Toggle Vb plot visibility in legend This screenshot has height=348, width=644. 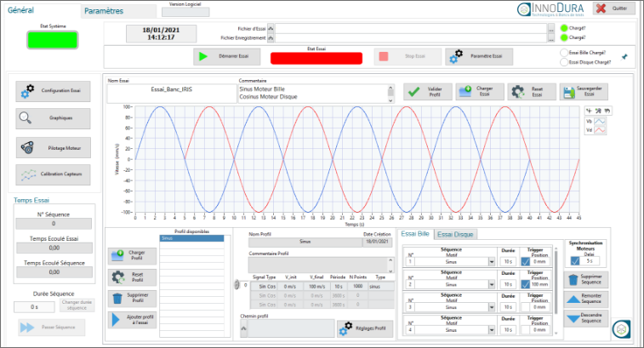(600, 122)
